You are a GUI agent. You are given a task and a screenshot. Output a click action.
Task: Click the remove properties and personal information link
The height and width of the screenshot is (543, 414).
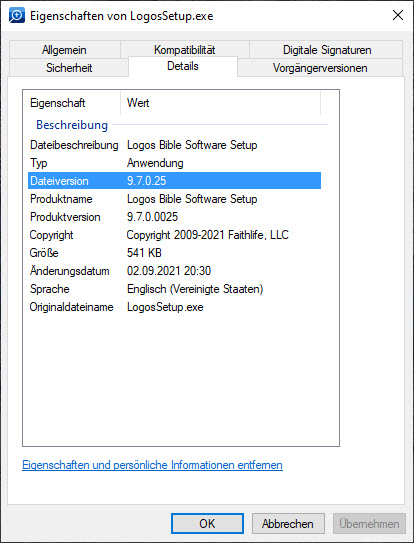pyautogui.click(x=152, y=465)
